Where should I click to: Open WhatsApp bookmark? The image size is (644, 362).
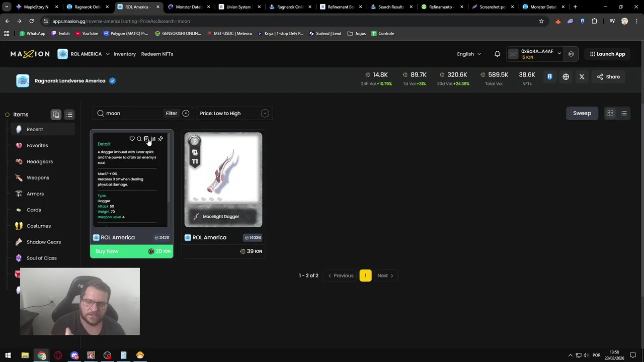(x=32, y=34)
